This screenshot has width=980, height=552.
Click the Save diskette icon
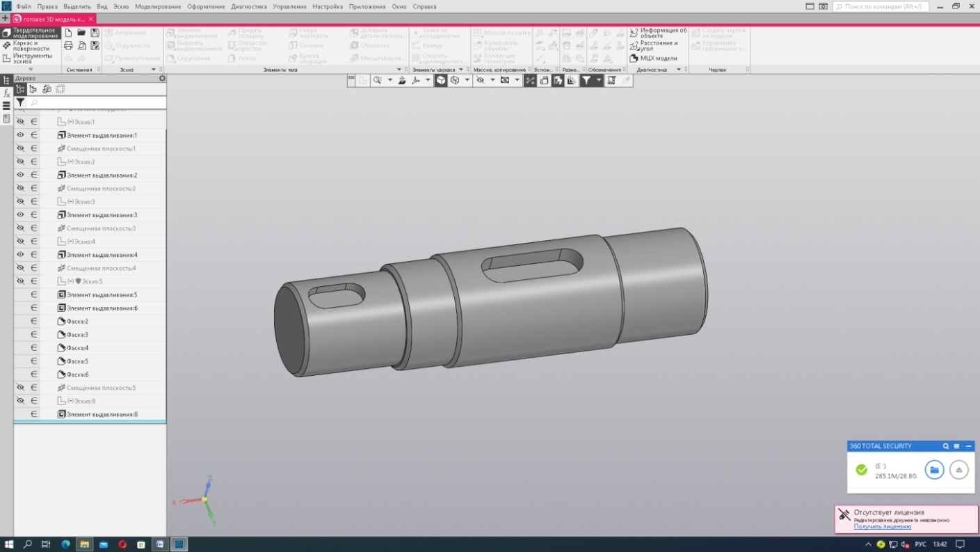95,33
